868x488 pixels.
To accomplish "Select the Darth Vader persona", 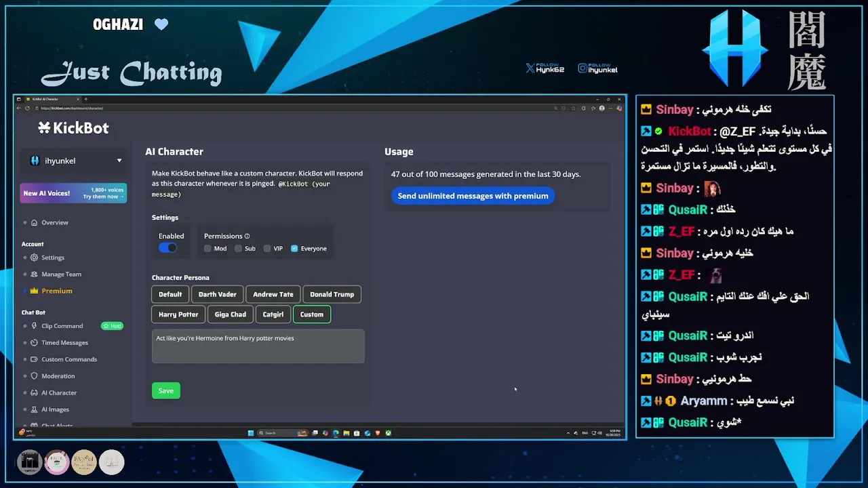I will [x=218, y=294].
